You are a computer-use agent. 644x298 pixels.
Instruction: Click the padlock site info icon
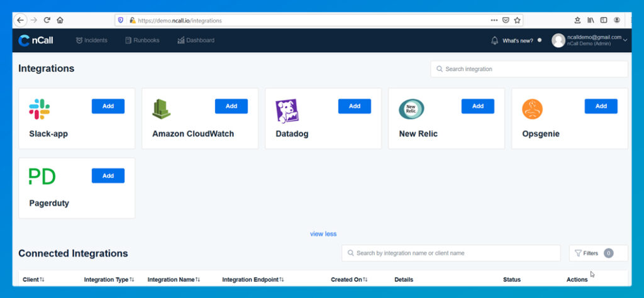pos(132,20)
